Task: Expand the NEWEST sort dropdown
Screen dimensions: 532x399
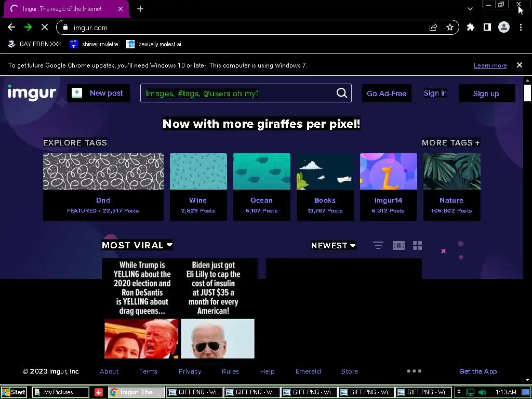Action: coord(334,245)
